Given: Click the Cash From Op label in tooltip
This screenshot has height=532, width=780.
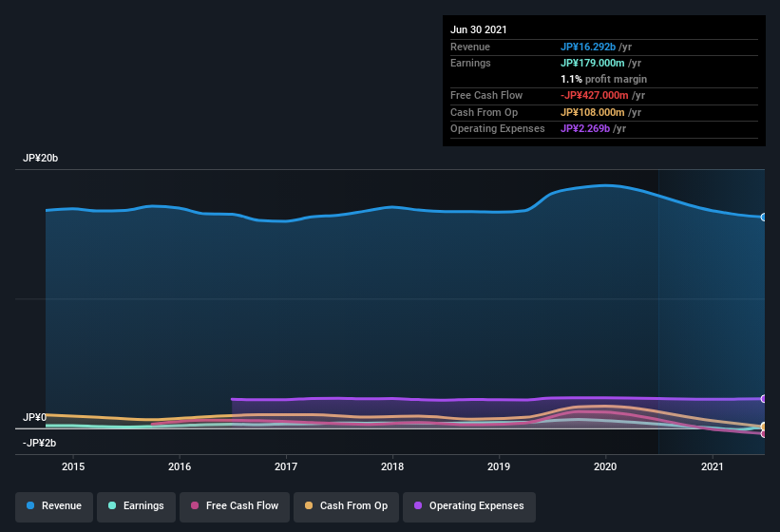Looking at the screenshot, I should coord(484,112).
